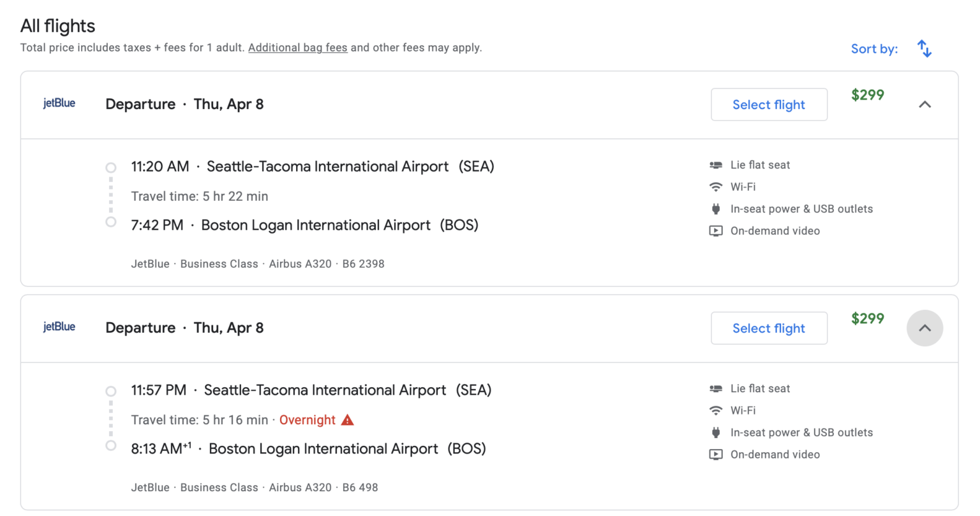Click the On-demand video icon on second flight
The height and width of the screenshot is (516, 980).
716,454
